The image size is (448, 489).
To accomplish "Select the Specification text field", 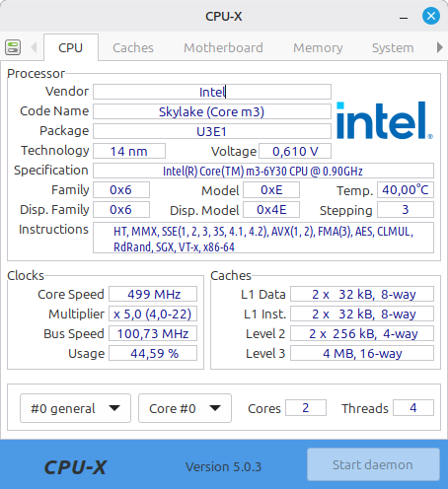I will [x=263, y=171].
